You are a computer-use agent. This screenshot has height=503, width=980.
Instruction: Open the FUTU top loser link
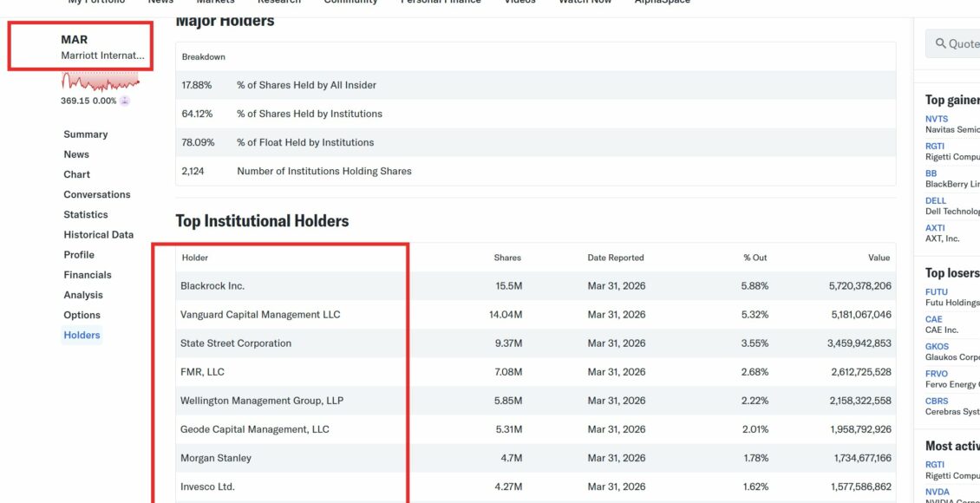pos(937,291)
